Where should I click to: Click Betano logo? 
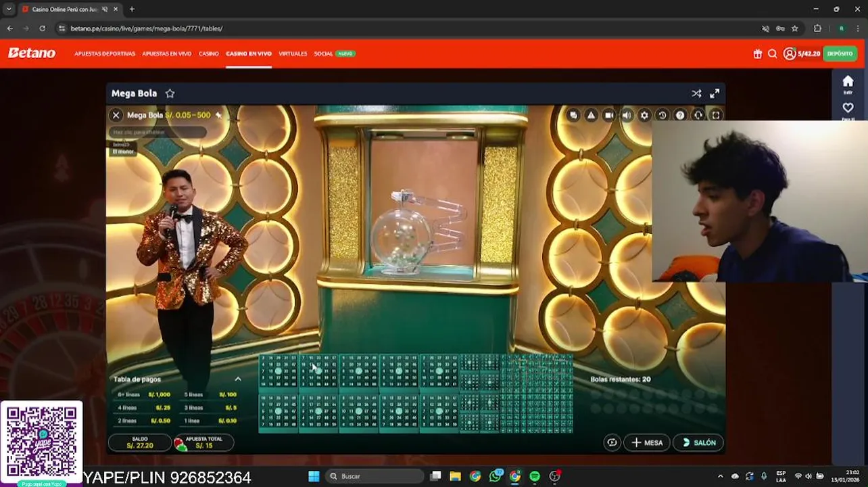point(32,53)
